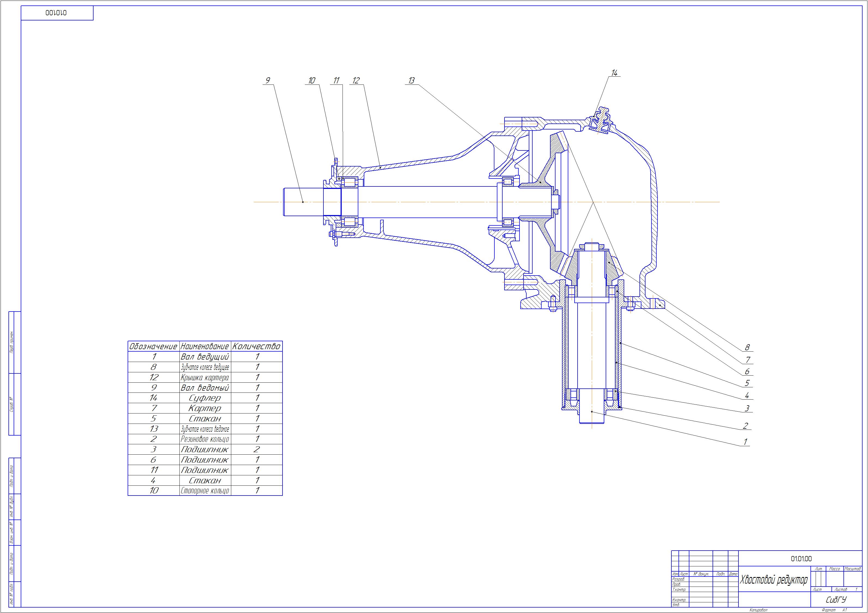868x613 pixels.
Task: Click callout number 4 on the right-side leader
Action: [747, 396]
